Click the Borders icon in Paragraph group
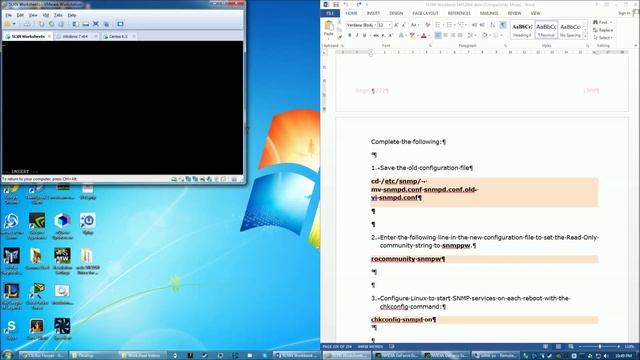640x360 pixels. 496,36
